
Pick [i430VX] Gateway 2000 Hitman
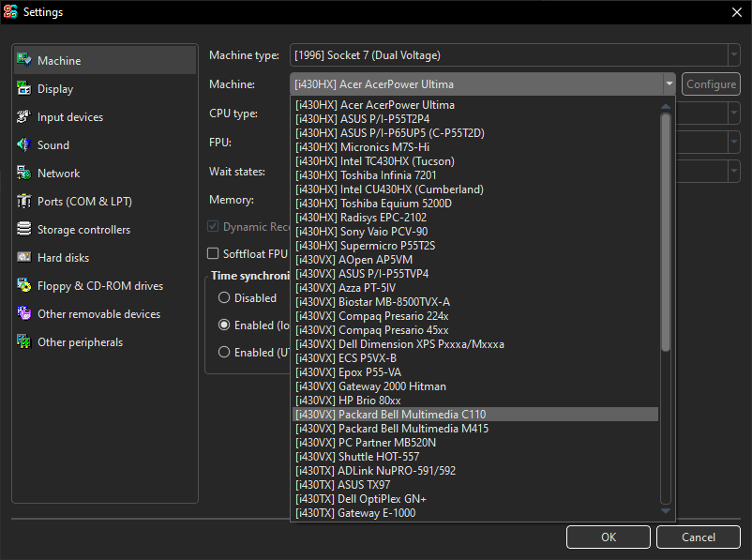pyautogui.click(x=475, y=386)
